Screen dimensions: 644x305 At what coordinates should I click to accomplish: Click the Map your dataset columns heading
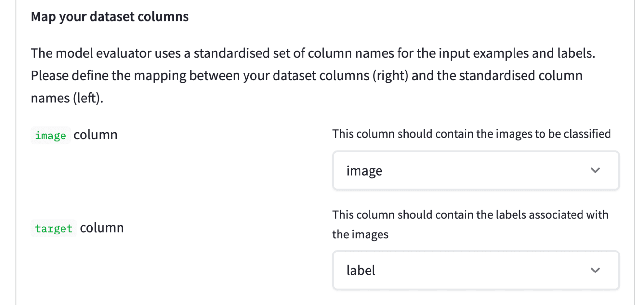point(110,16)
